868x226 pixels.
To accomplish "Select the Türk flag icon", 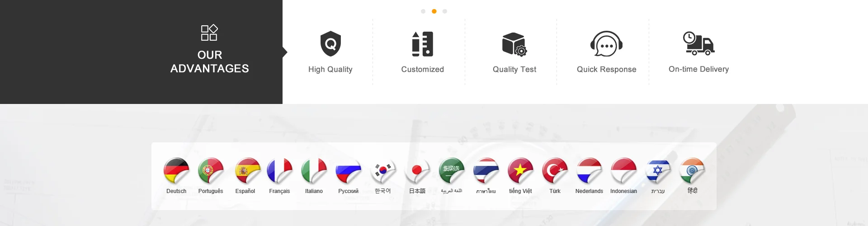I will click(555, 170).
